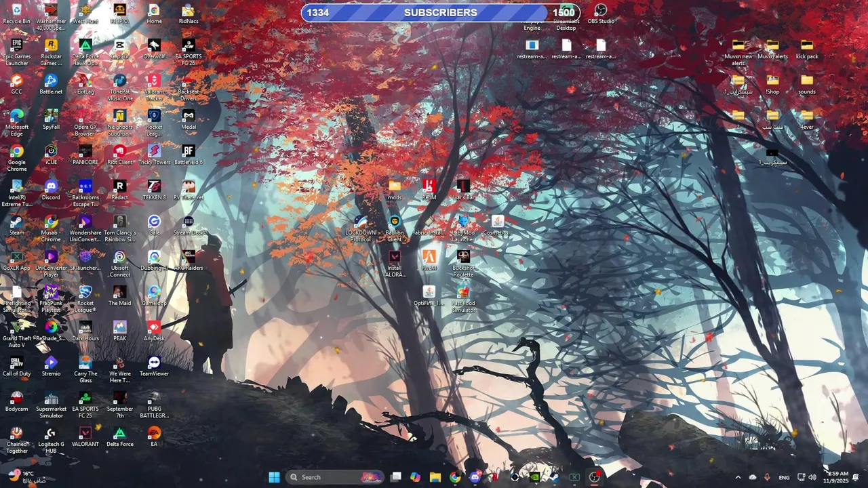Select the GoXLR App icon

tap(17, 260)
